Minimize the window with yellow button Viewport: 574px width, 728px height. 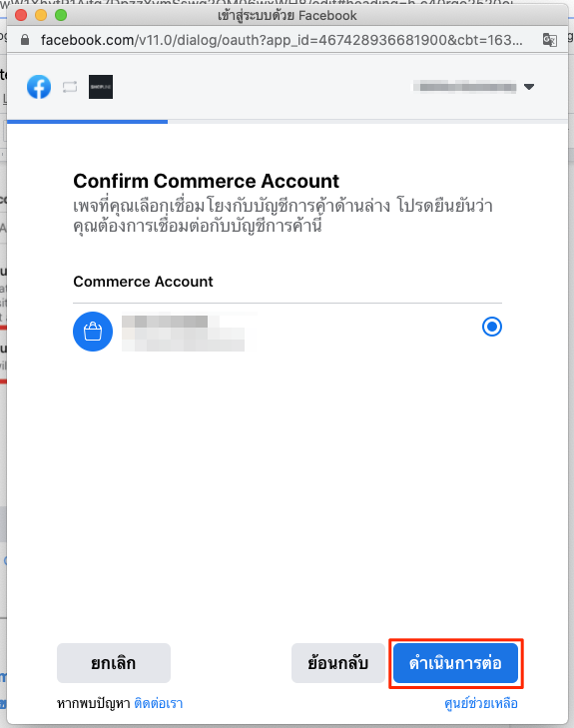(41, 15)
